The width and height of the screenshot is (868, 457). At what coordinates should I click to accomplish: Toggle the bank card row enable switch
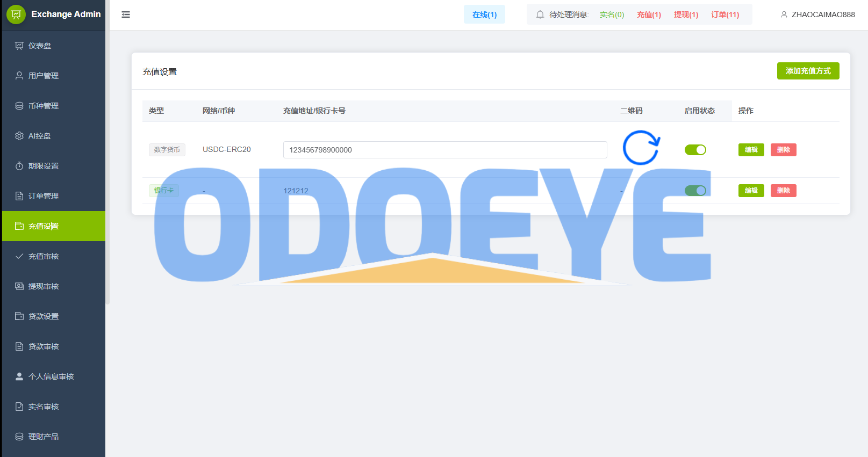point(695,191)
